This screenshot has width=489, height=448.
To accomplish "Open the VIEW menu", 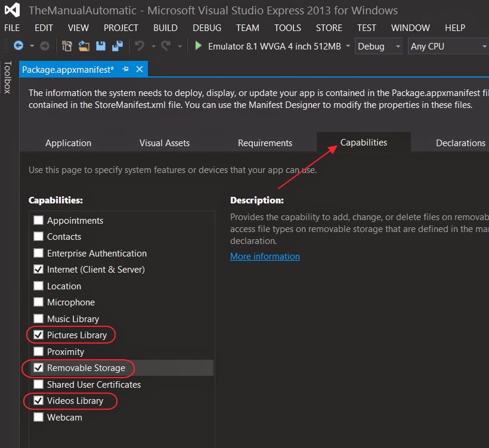I will [x=78, y=28].
